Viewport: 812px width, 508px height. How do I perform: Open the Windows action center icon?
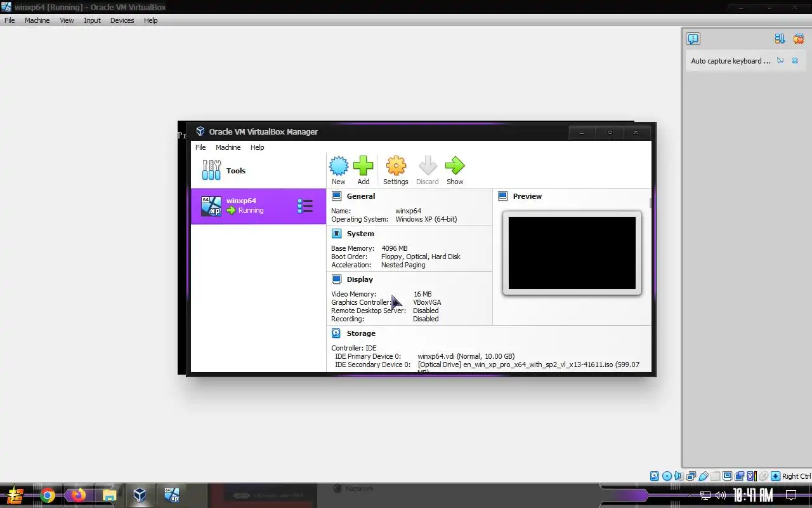tap(791, 495)
